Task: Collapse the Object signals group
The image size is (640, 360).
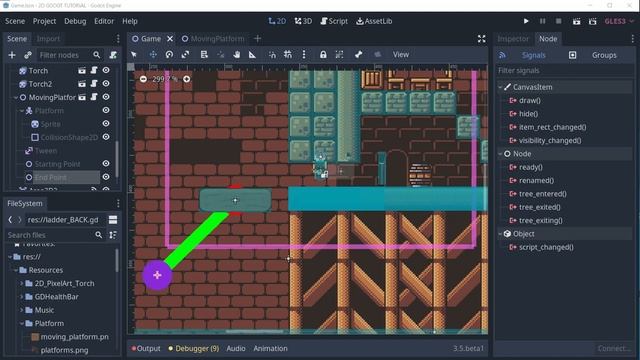Action: coord(500,234)
